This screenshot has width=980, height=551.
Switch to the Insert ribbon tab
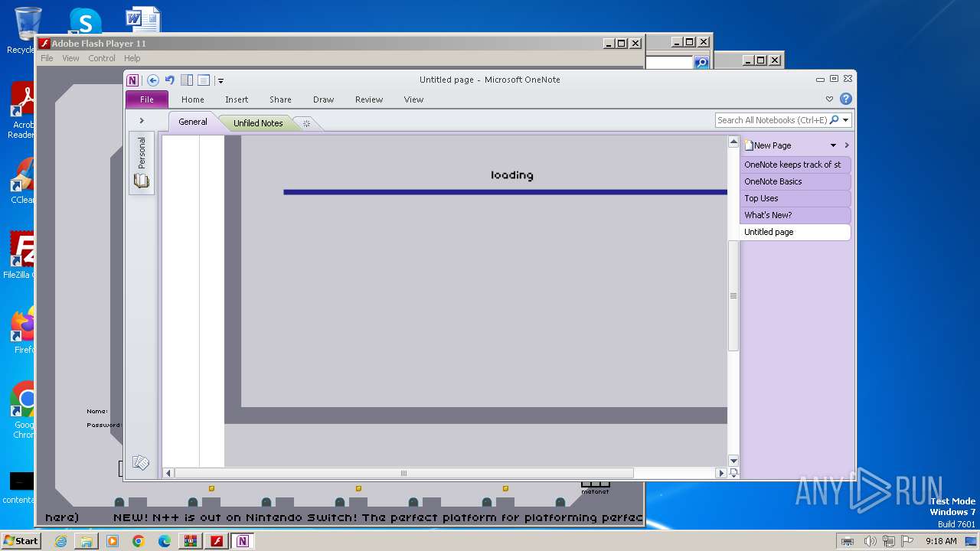tap(237, 99)
